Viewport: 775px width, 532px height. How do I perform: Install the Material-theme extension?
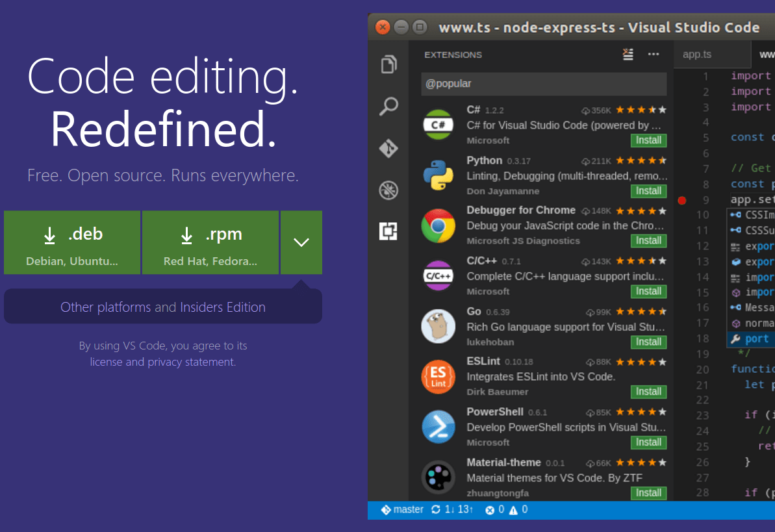click(x=648, y=493)
